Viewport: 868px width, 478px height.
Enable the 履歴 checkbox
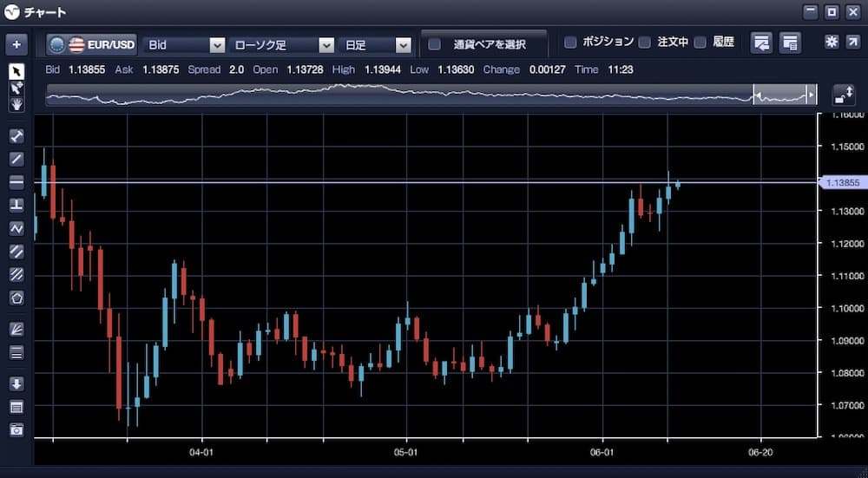click(x=700, y=42)
